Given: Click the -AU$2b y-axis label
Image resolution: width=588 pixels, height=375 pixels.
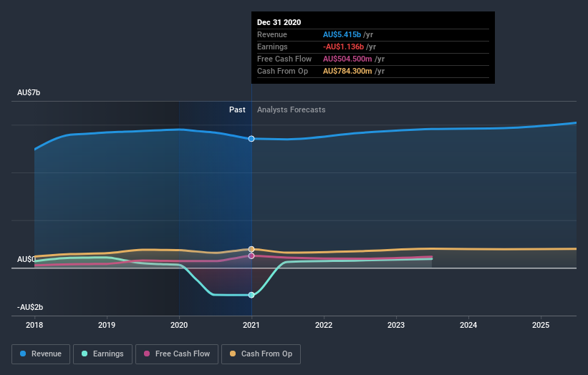Looking at the screenshot, I should click(x=30, y=307).
